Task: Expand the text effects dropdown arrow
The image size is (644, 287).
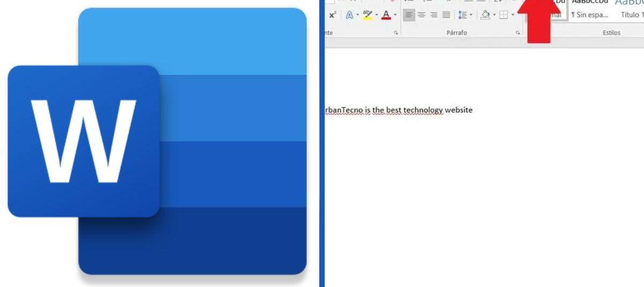Action: [357, 15]
